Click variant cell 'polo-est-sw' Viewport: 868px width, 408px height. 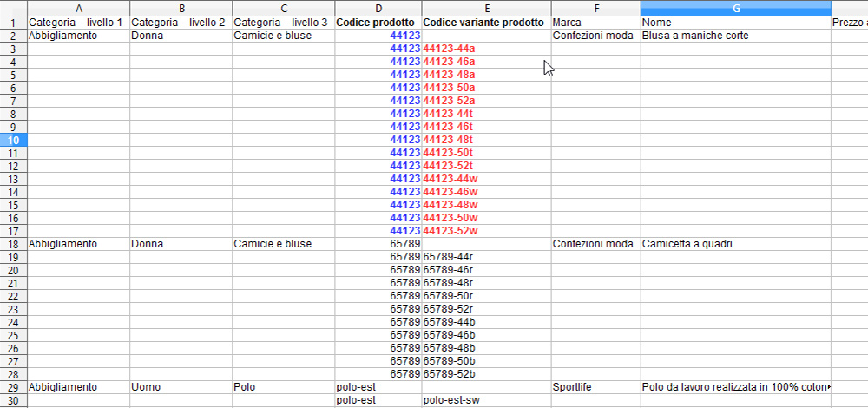coord(486,399)
